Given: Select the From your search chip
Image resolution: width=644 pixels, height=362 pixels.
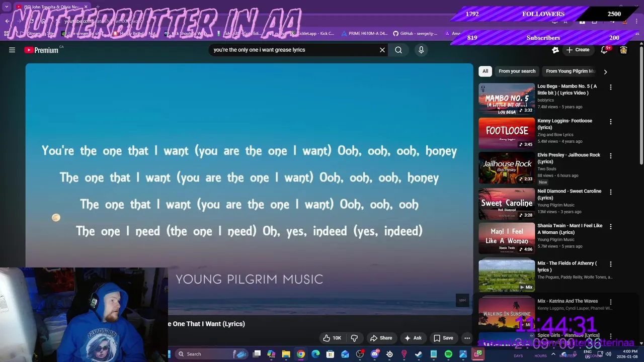Looking at the screenshot, I should (517, 71).
